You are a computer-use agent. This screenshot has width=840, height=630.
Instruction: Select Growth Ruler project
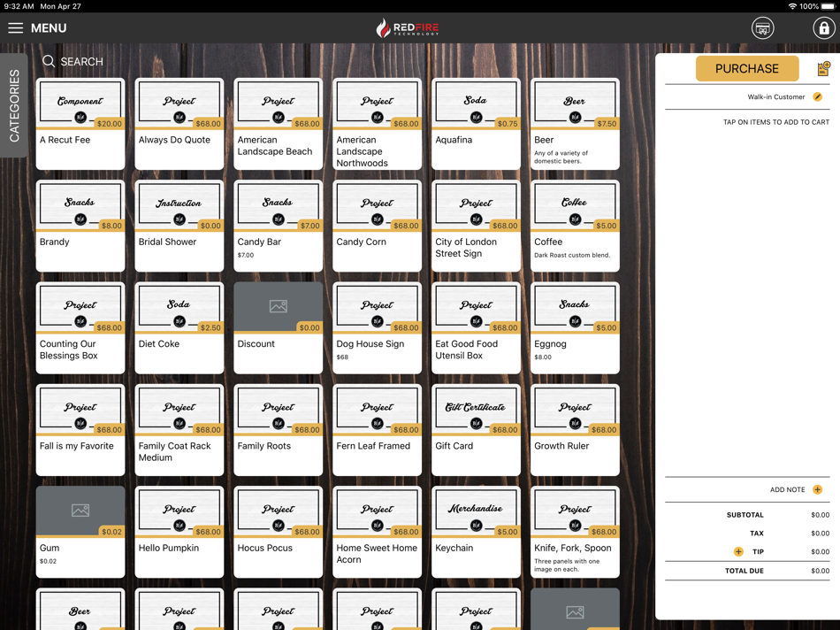575,430
